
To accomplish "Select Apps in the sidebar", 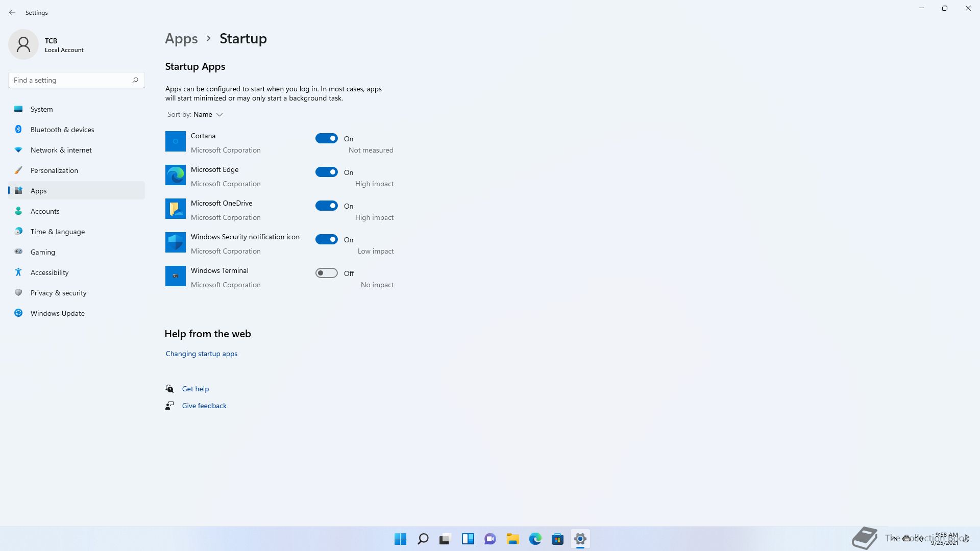I will [x=77, y=191].
